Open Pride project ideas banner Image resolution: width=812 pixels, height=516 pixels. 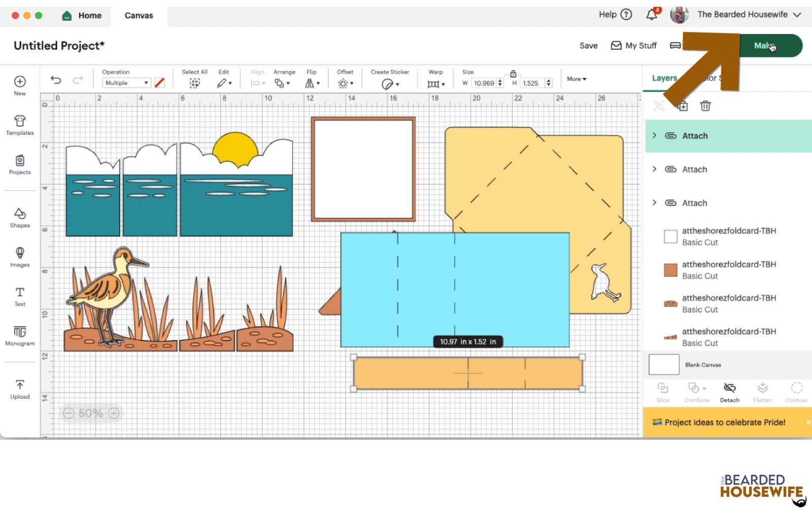(725, 422)
